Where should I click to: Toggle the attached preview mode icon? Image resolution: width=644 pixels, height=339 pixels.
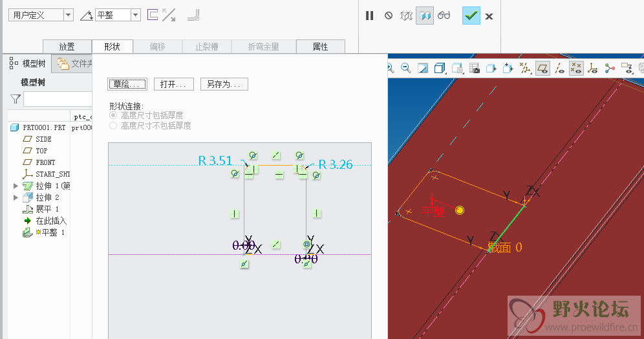(x=425, y=16)
